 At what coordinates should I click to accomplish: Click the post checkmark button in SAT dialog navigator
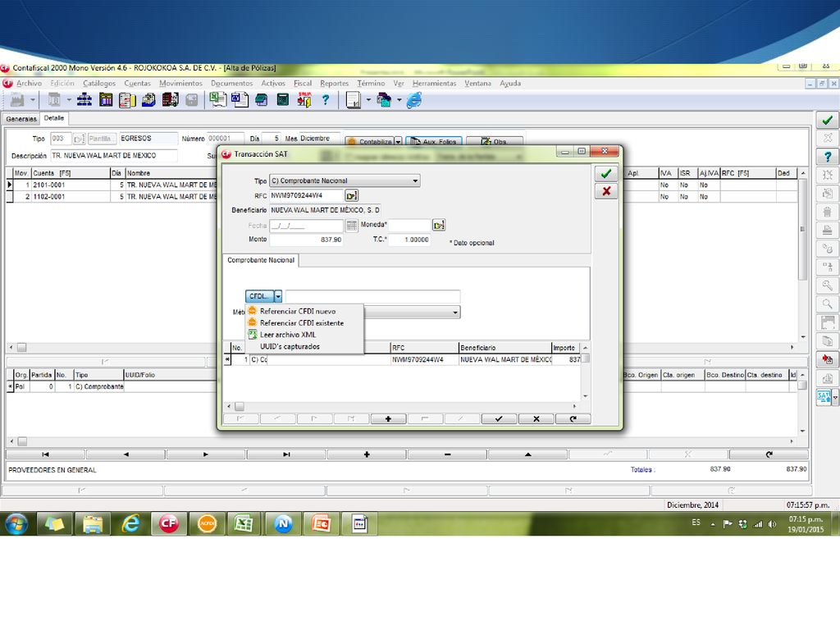coord(500,419)
